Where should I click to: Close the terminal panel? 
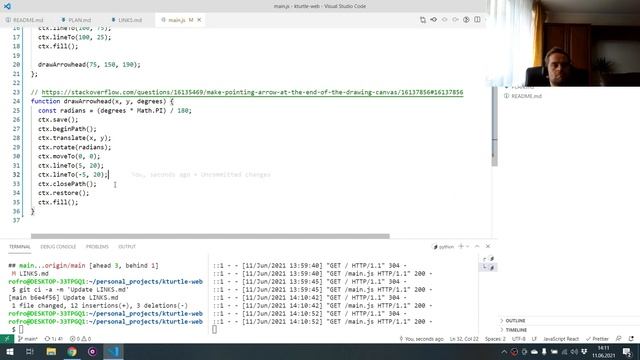(x=488, y=246)
